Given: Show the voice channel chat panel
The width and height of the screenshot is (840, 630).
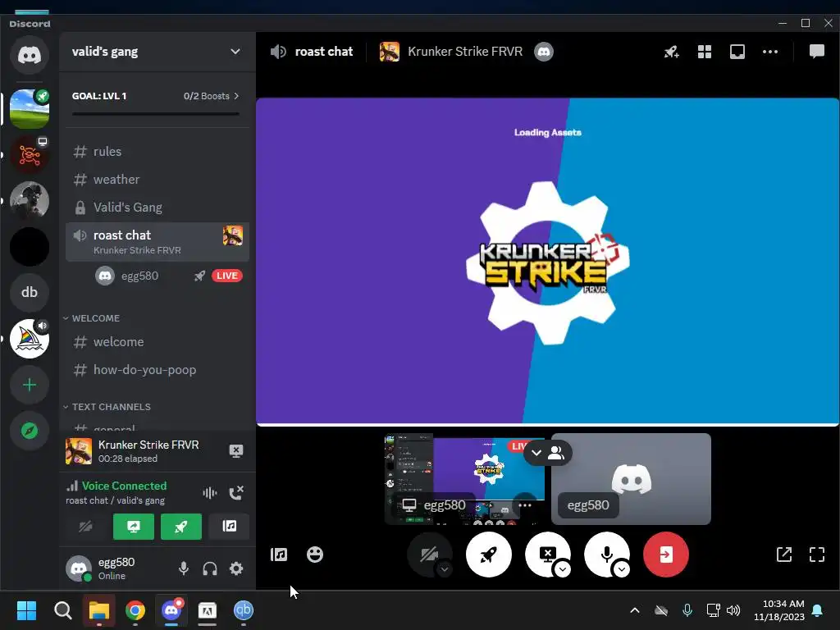Looking at the screenshot, I should [816, 52].
